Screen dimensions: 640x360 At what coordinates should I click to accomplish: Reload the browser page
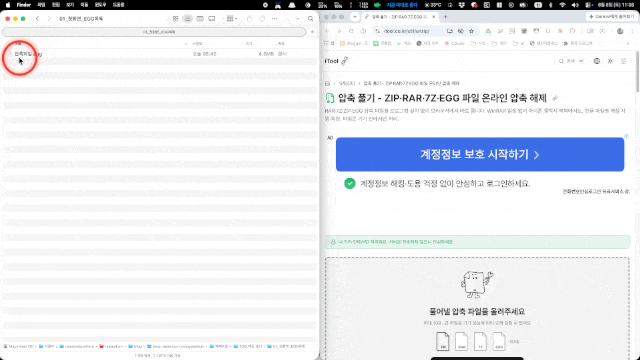351,31
